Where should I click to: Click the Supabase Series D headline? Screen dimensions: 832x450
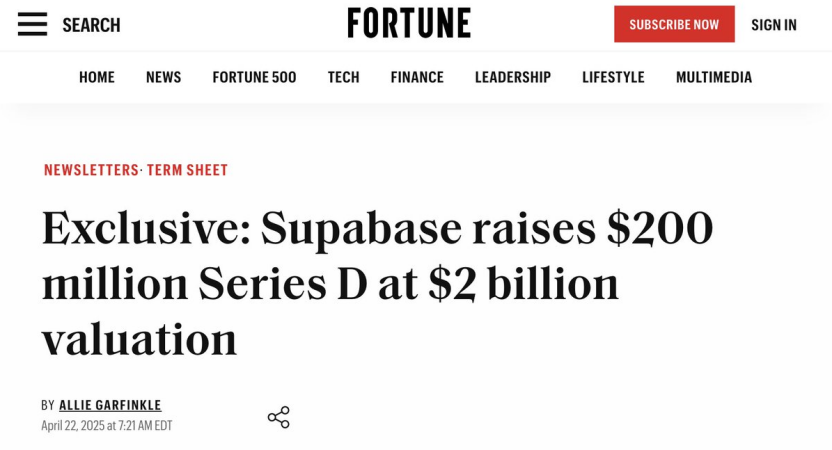click(377, 283)
